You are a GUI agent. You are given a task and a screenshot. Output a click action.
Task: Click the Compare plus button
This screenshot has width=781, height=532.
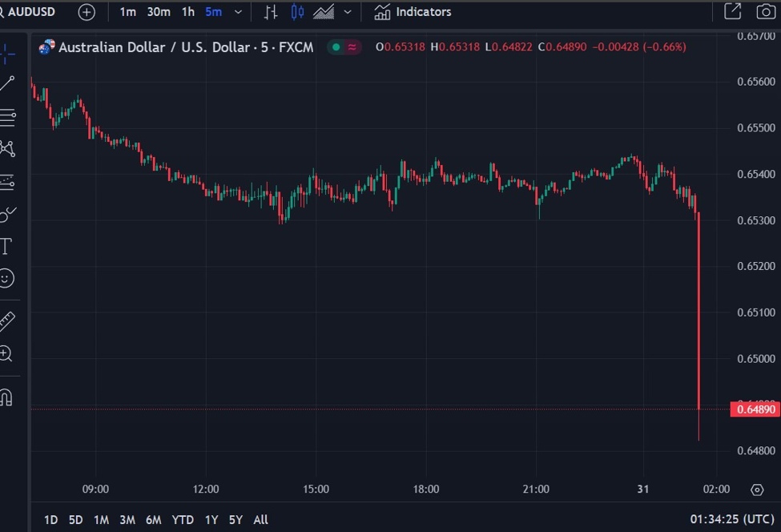(86, 12)
